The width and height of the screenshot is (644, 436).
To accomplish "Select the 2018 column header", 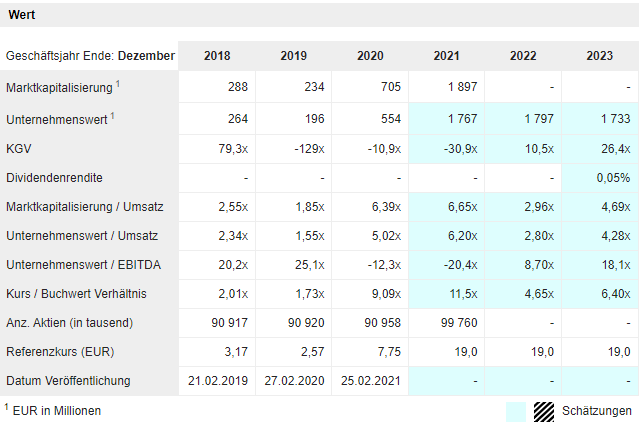I will click(216, 56).
